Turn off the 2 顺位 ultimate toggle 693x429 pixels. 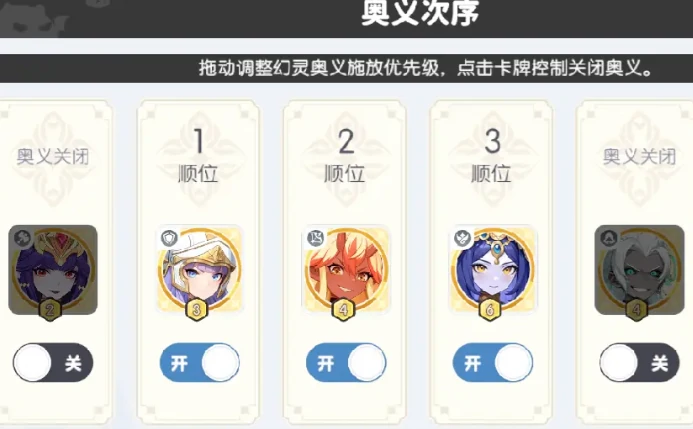[x=346, y=363]
